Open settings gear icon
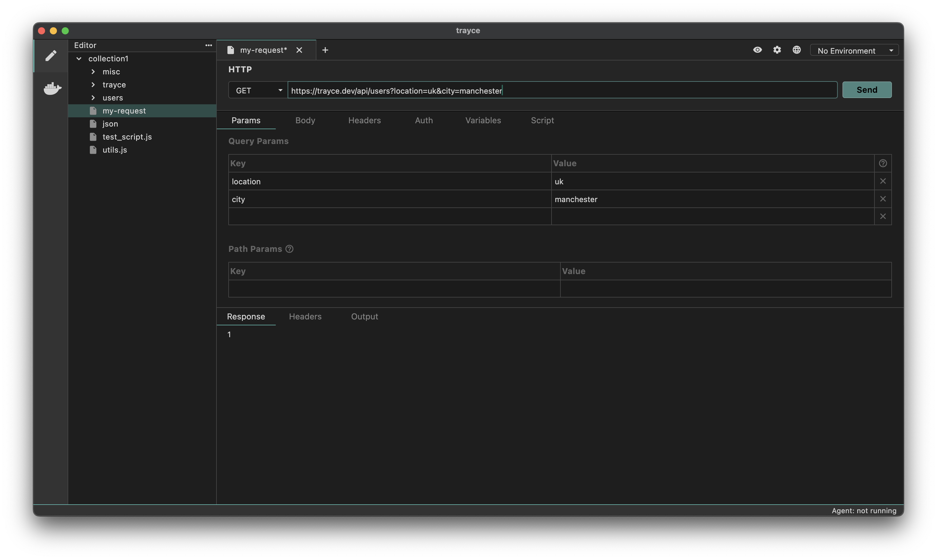The width and height of the screenshot is (937, 560). 777,50
